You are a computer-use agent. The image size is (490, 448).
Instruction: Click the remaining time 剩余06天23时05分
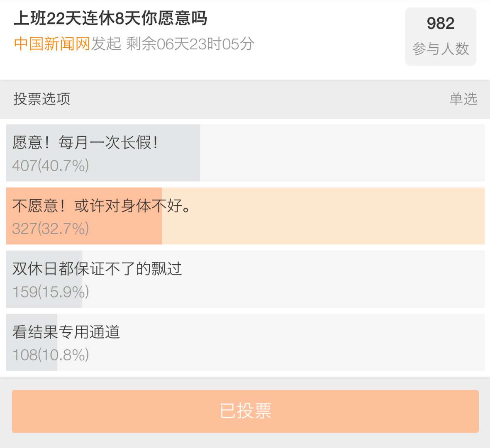click(x=190, y=44)
